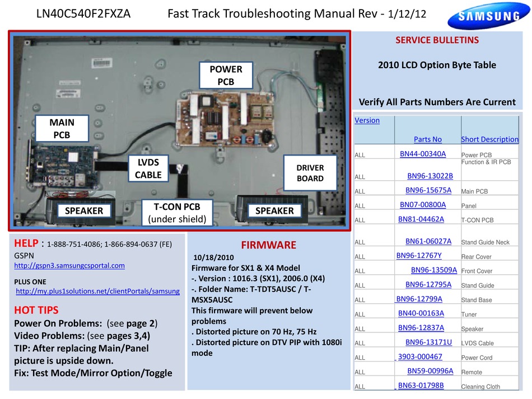
Task: Click the T-CON PCB (under shield) label
Action: 177,213
